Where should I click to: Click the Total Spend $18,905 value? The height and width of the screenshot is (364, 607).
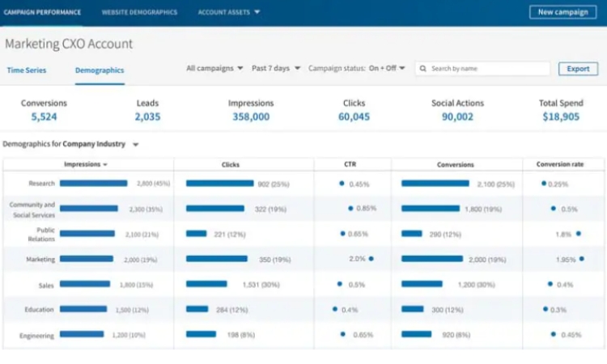pos(560,116)
